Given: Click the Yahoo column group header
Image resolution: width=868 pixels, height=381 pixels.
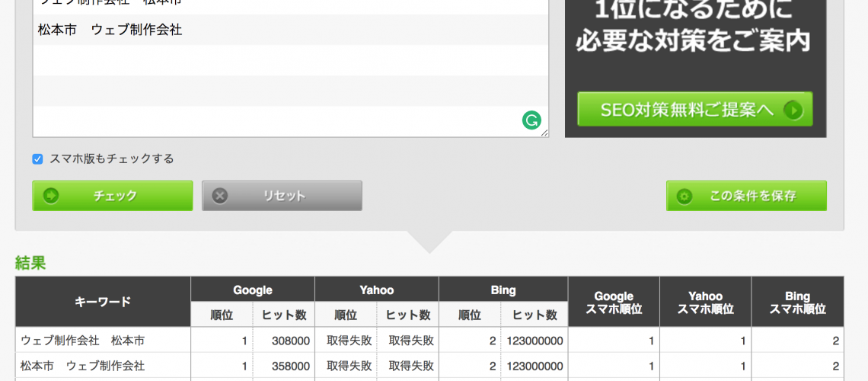Looking at the screenshot, I should [x=376, y=289].
